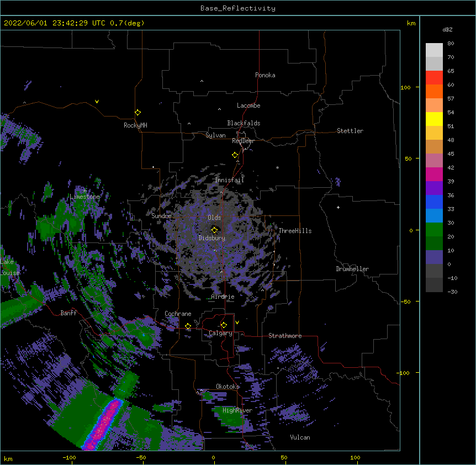Click the RockyMH label
Image resolution: width=476 pixels, height=465 pixels.
pyautogui.click(x=135, y=125)
